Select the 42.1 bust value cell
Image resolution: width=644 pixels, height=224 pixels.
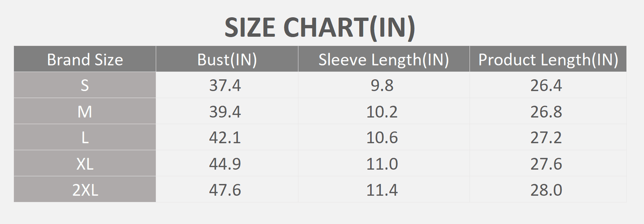pos(227,137)
